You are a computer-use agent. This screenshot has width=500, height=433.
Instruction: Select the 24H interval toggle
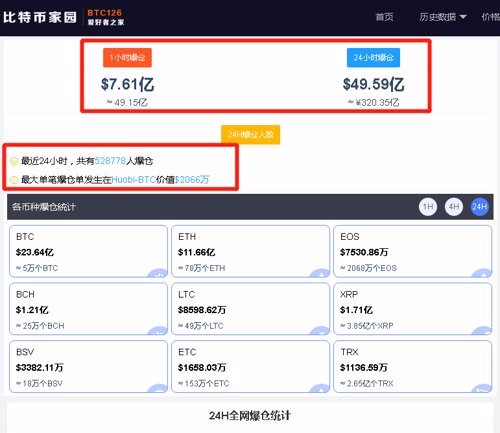[x=479, y=207]
